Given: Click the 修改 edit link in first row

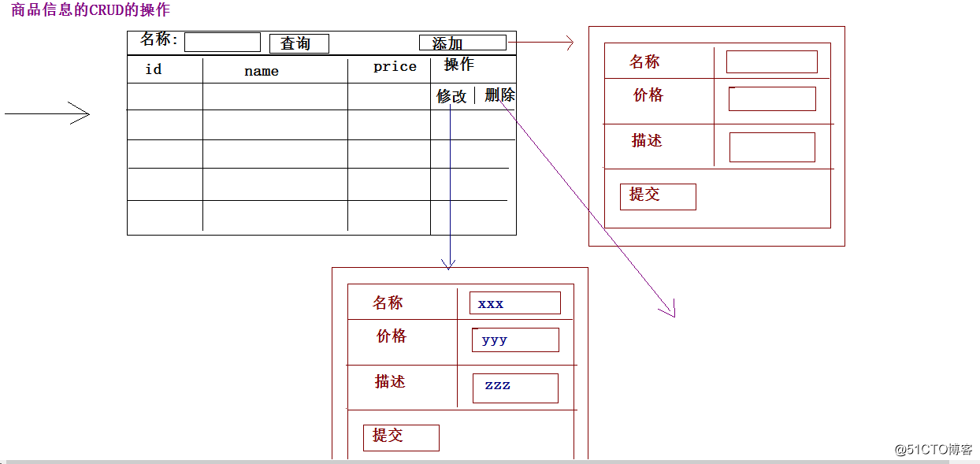Looking at the screenshot, I should point(452,96).
